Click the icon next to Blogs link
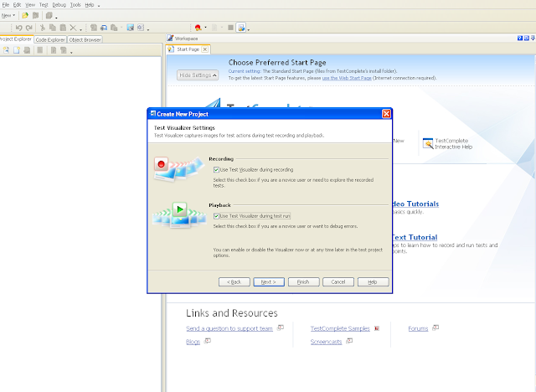The width and height of the screenshot is (536, 392). [208, 340]
